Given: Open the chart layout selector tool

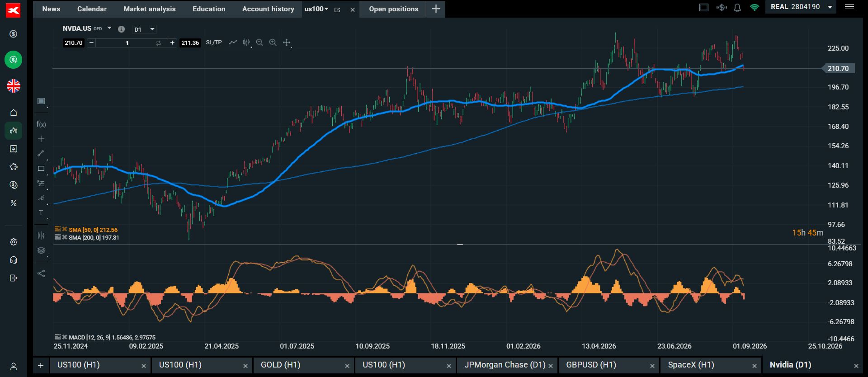Looking at the screenshot, I should [x=41, y=101].
